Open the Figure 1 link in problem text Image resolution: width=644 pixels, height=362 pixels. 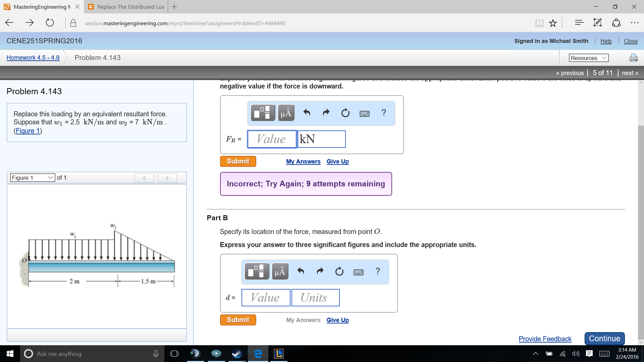point(28,131)
